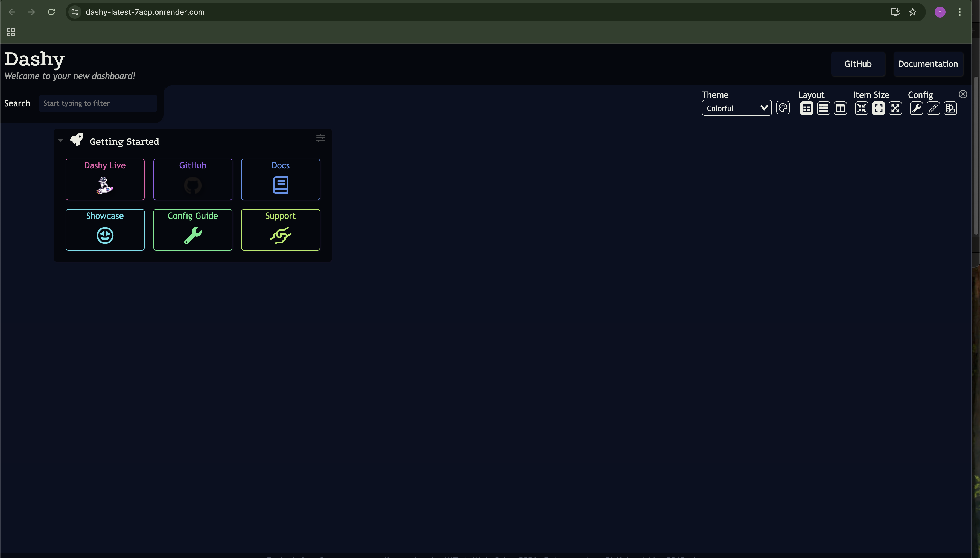Focus the search filter input field

tap(98, 103)
